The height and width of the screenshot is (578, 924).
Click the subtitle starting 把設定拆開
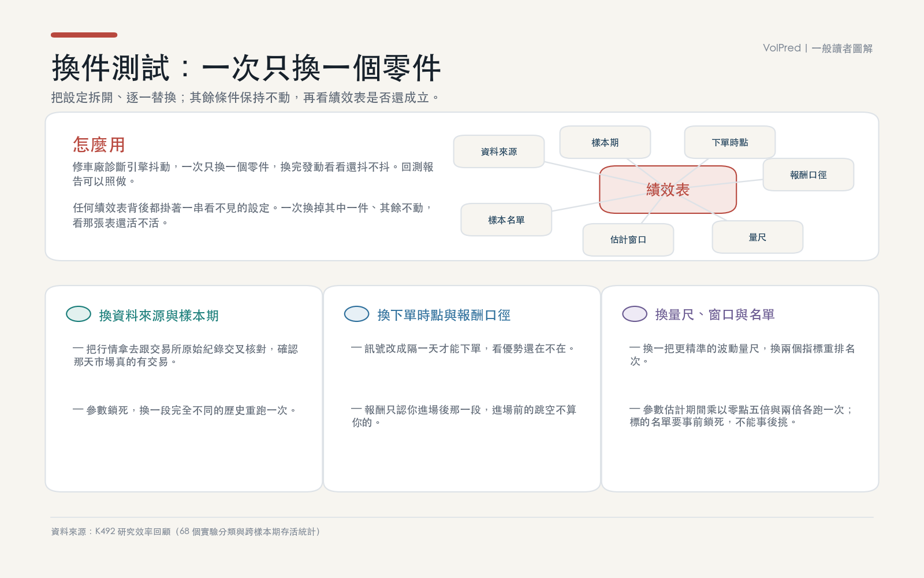coord(245,98)
